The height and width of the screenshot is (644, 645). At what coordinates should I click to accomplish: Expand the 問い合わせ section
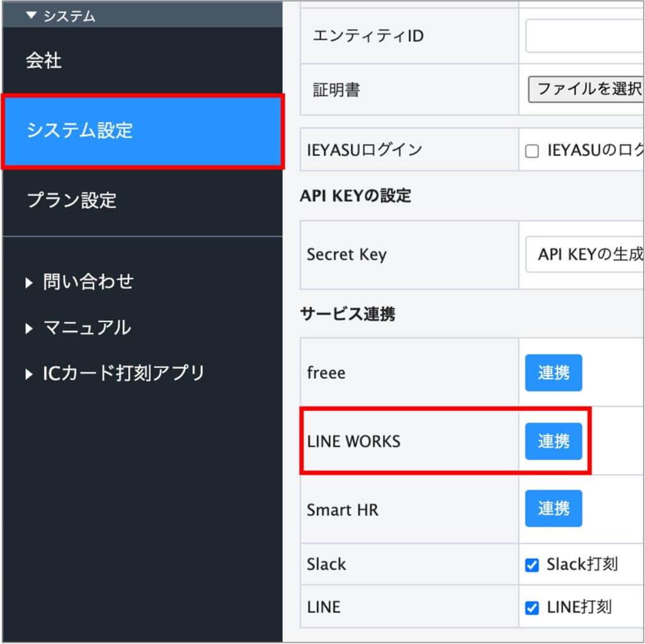88,281
